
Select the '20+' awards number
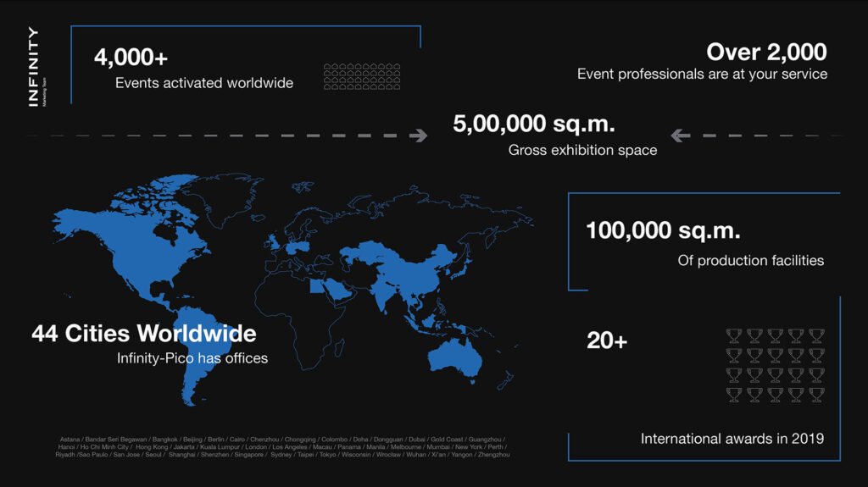coord(607,341)
